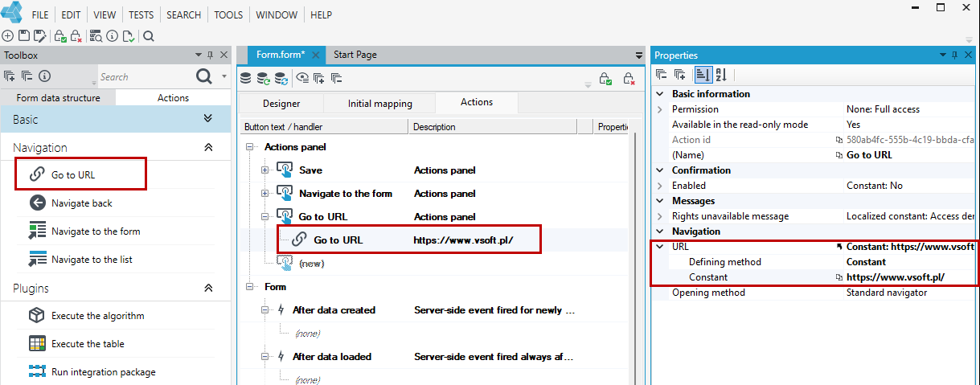Open the TESTS menu
This screenshot has width=980, height=385.
(141, 15)
